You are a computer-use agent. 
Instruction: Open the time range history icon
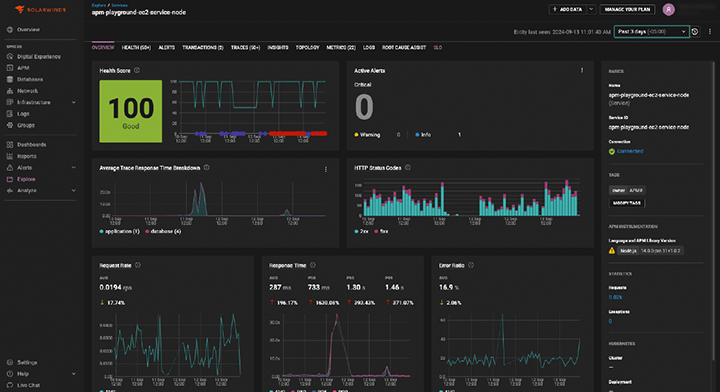(695, 32)
